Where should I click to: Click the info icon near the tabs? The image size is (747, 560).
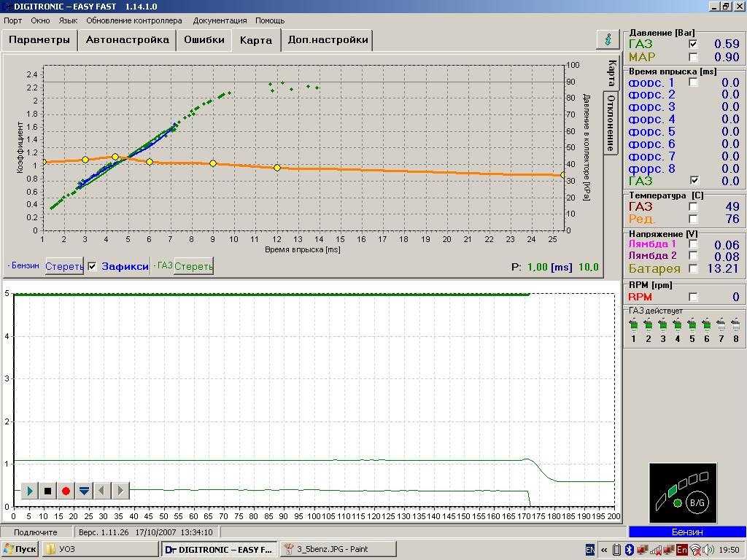pos(607,39)
